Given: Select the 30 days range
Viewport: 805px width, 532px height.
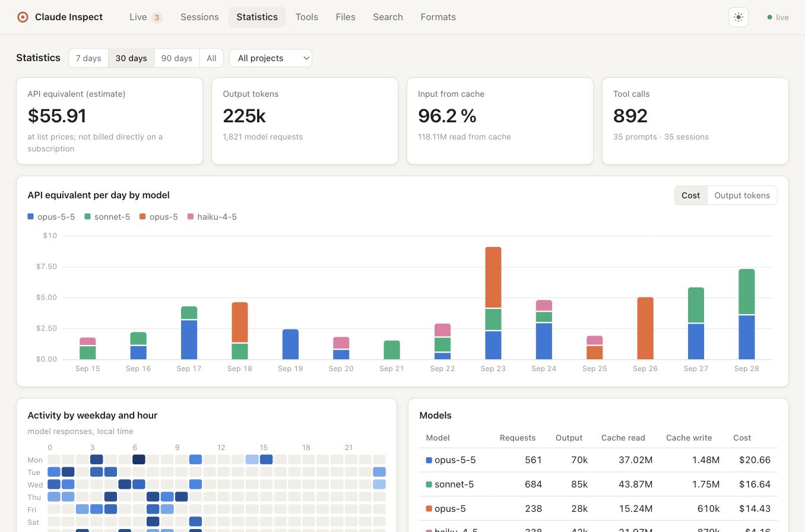Looking at the screenshot, I should point(131,58).
